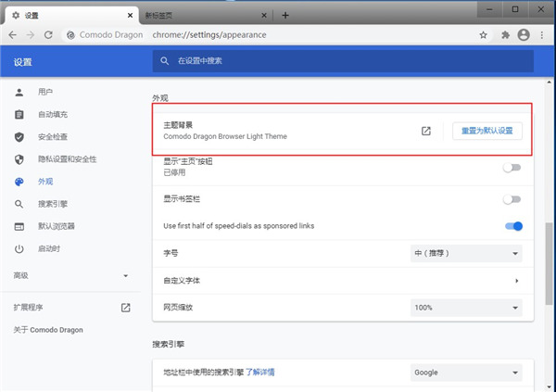
Task: Open the 字号 dropdown
Action: tap(466, 253)
